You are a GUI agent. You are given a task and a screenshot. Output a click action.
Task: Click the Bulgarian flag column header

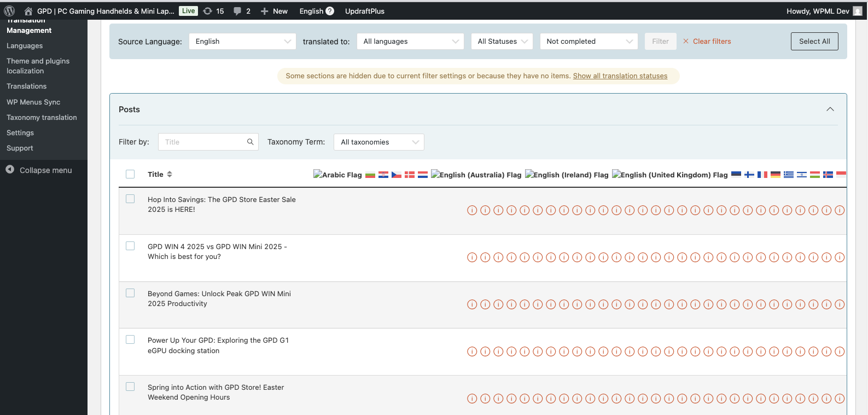click(370, 175)
